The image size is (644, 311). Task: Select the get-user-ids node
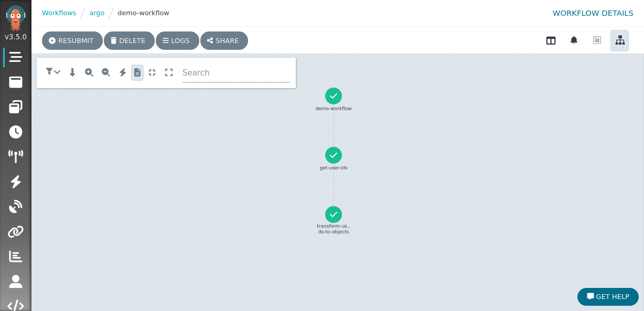point(334,155)
